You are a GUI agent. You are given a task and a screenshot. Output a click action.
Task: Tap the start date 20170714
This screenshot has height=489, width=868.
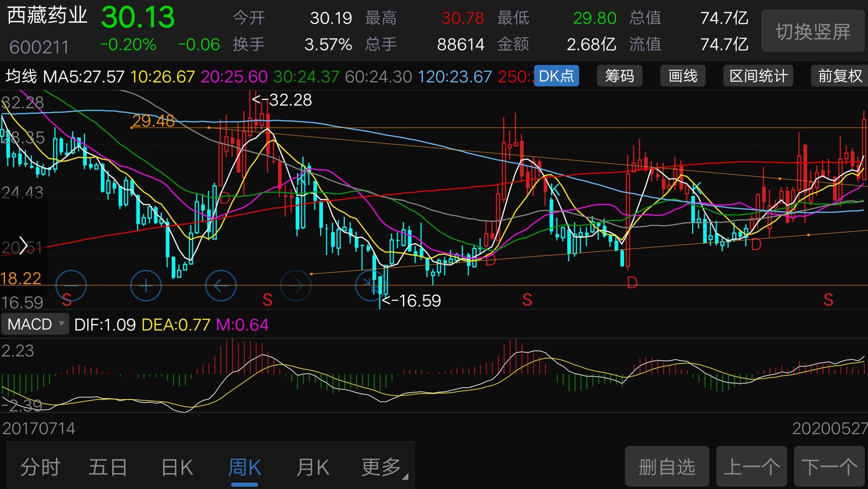click(39, 429)
